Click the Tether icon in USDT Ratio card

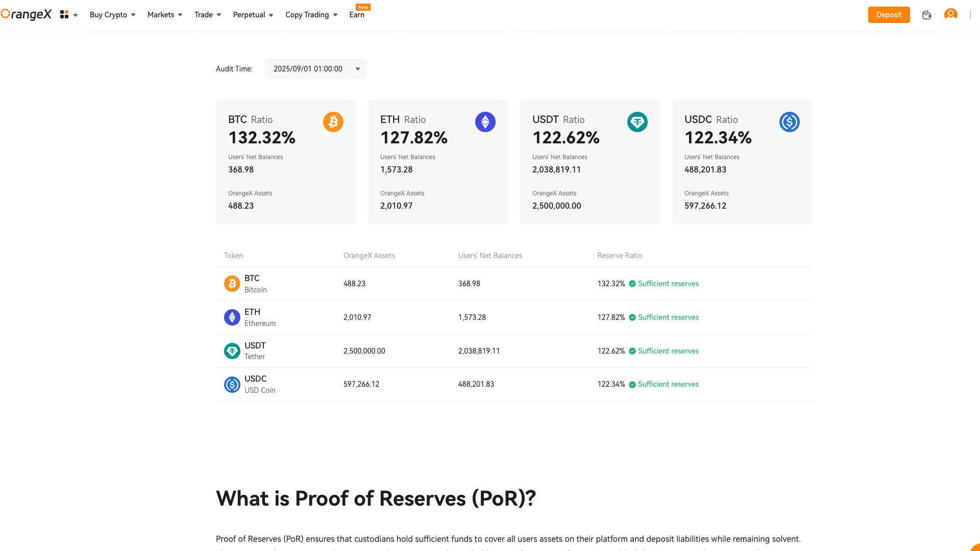[638, 122]
